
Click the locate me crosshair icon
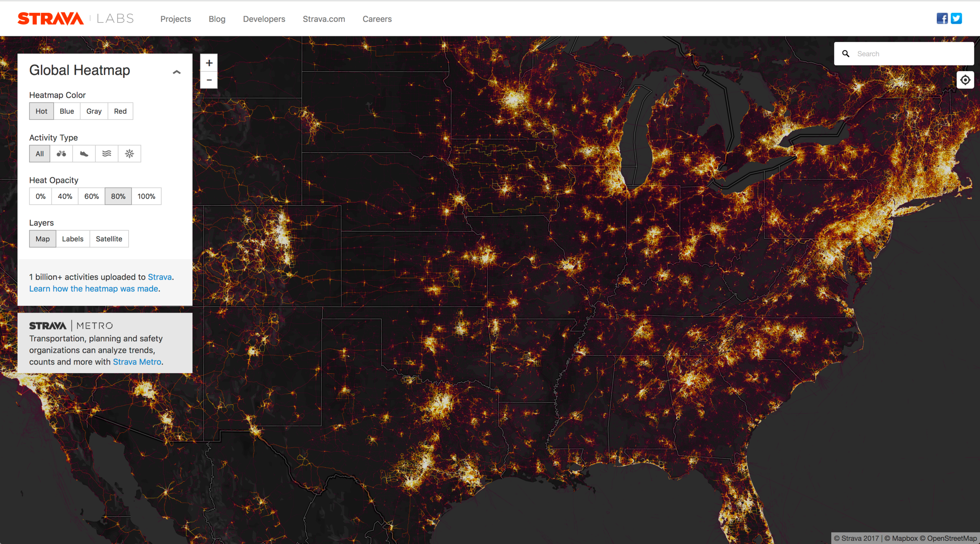965,80
